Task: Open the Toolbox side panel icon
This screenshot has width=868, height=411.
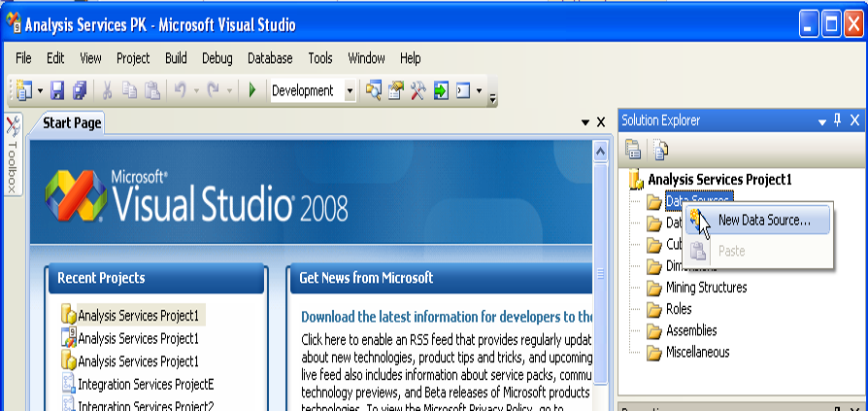Action: (13, 154)
